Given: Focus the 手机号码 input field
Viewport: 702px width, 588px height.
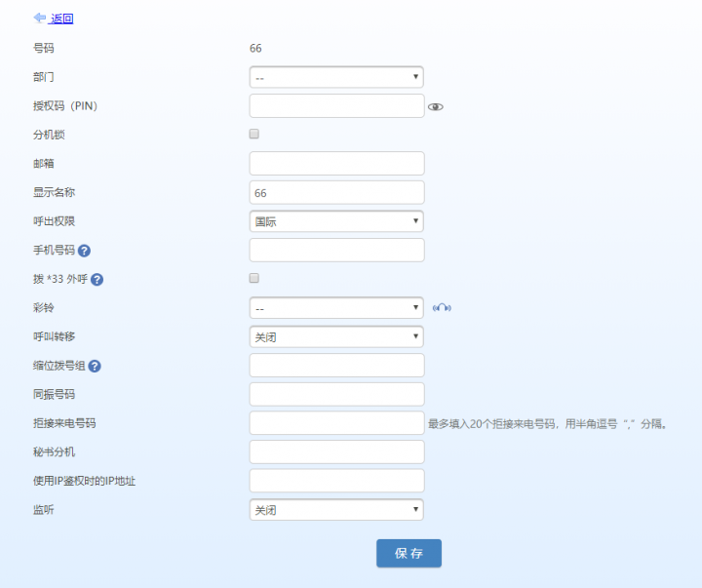Looking at the screenshot, I should [336, 250].
